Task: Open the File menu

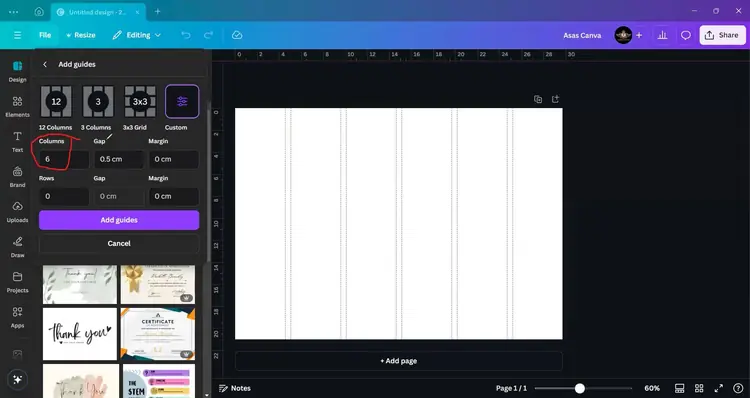Action: 45,35
